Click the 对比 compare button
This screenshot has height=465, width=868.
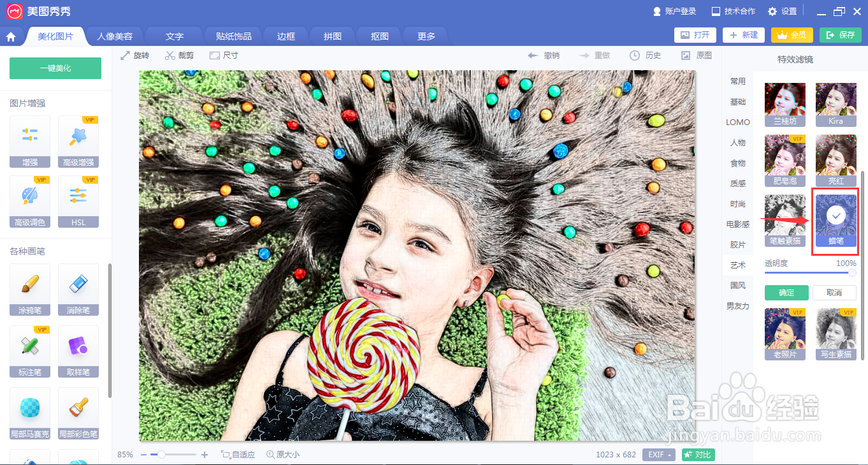click(x=698, y=455)
